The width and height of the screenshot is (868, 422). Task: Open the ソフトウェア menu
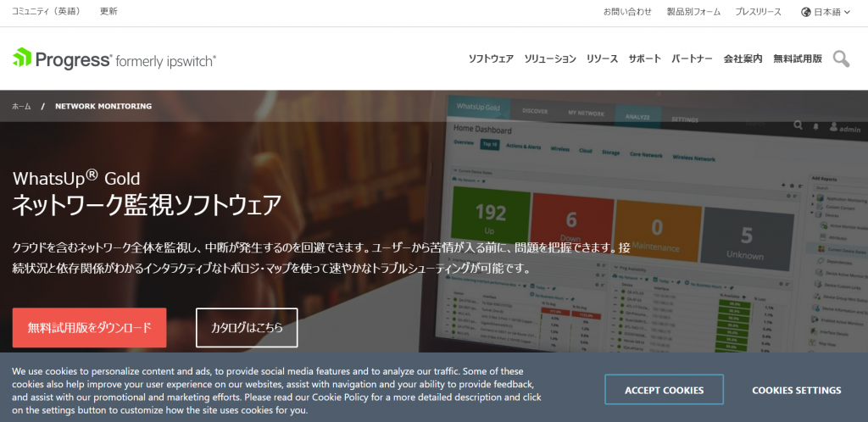point(491,58)
